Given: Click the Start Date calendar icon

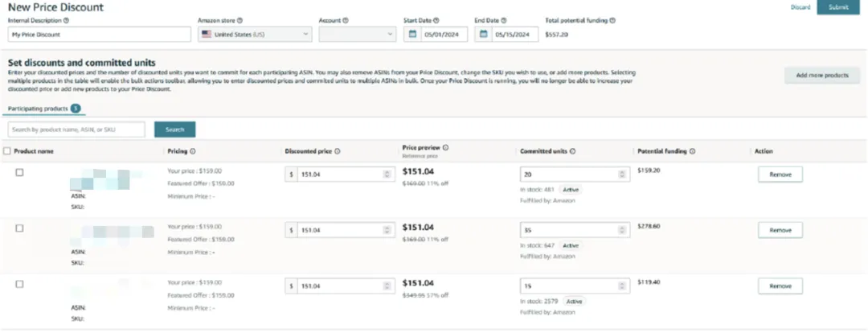Looking at the screenshot, I should tap(411, 35).
